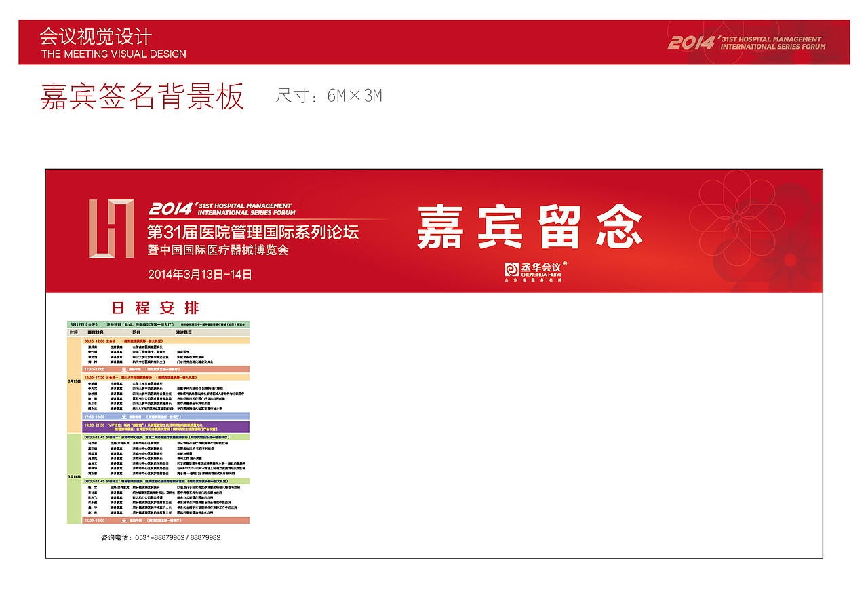Viewport: 868px width, 614px height.
Task: Click the 08:30-11:45 分会场二 session row
Action: (165, 437)
